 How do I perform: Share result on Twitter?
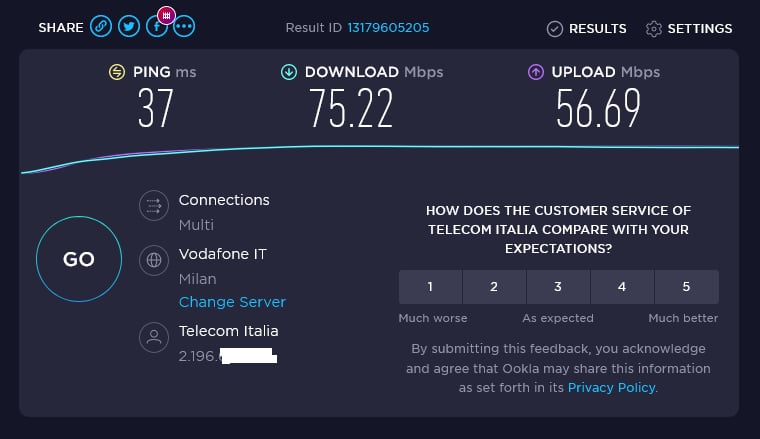[x=128, y=27]
